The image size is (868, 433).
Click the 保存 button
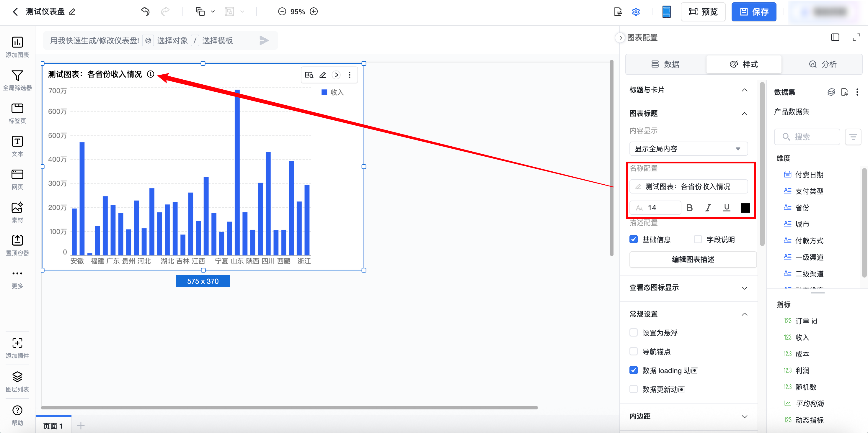754,12
